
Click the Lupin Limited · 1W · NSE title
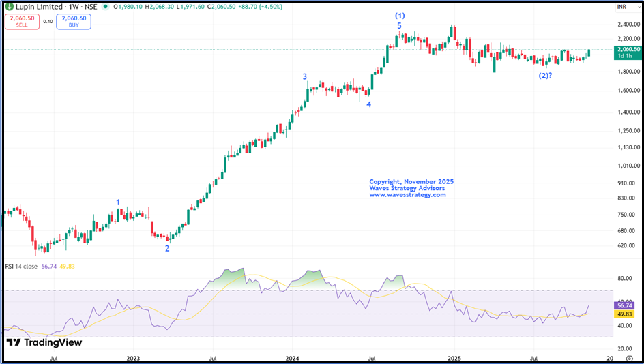coord(56,7)
